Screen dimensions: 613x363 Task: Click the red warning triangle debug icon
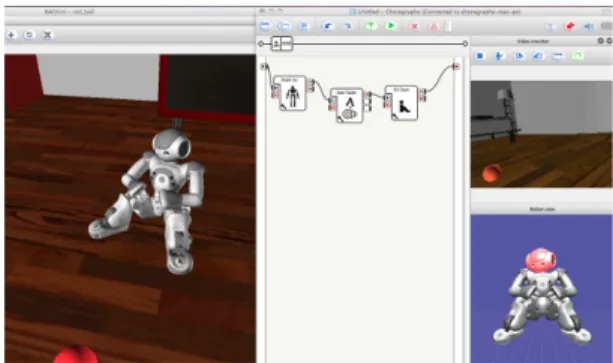[433, 27]
